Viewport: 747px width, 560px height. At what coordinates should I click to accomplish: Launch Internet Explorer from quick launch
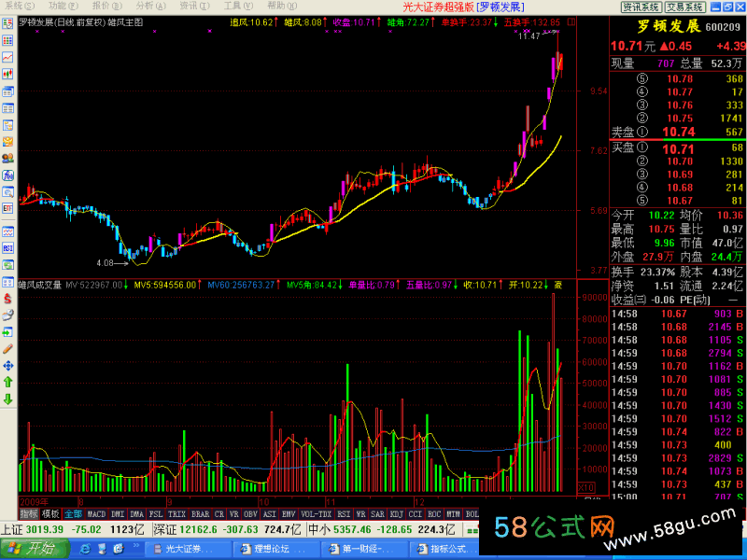[86, 549]
